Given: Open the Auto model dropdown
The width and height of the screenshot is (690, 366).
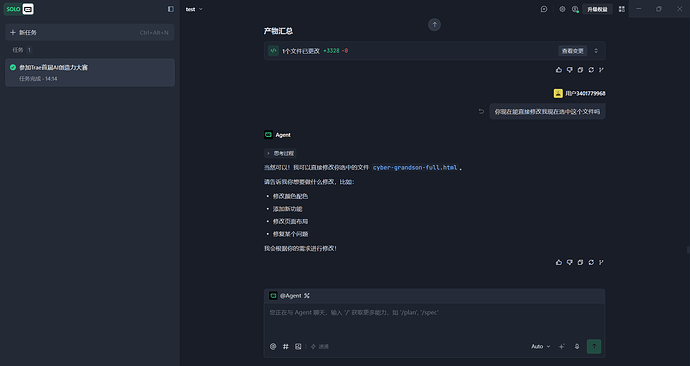Looking at the screenshot, I should coord(540,347).
